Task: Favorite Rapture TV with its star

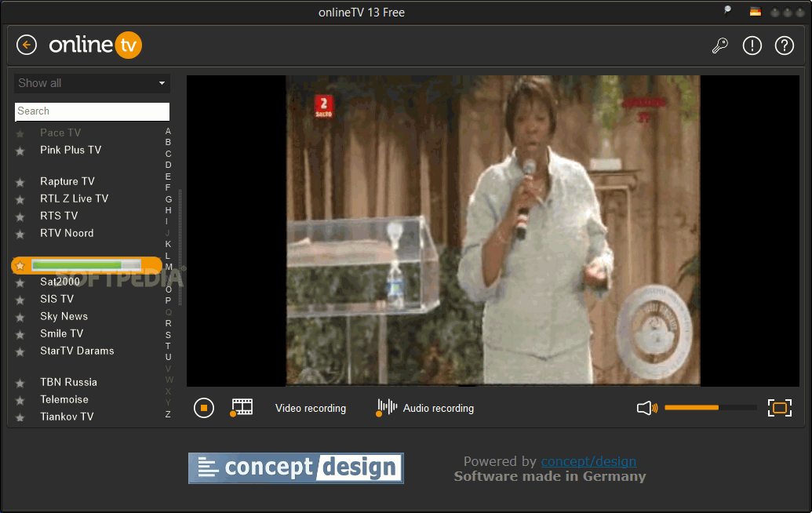Action: (20, 182)
